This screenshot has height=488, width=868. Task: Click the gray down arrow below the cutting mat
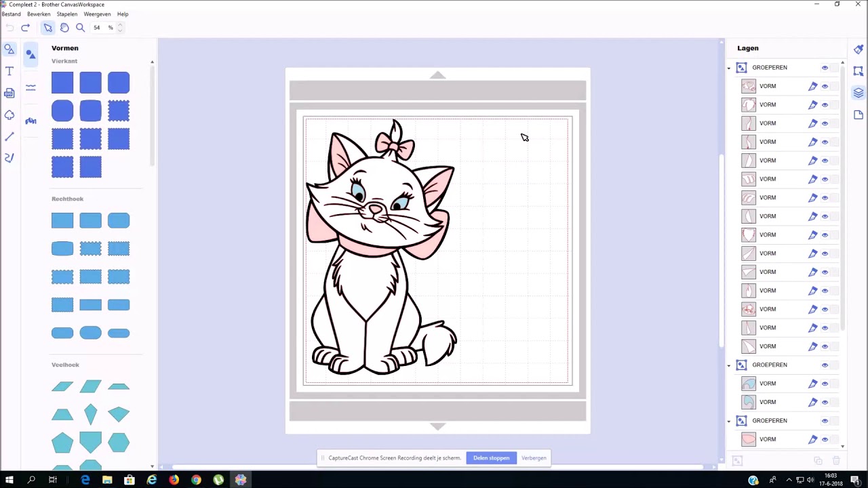pyautogui.click(x=437, y=426)
